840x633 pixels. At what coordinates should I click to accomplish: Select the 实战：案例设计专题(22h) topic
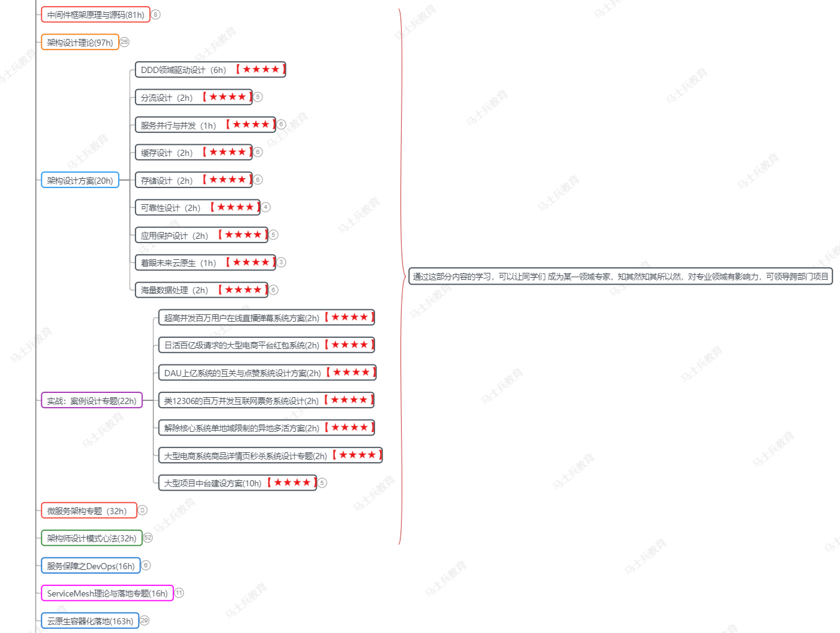coord(90,400)
